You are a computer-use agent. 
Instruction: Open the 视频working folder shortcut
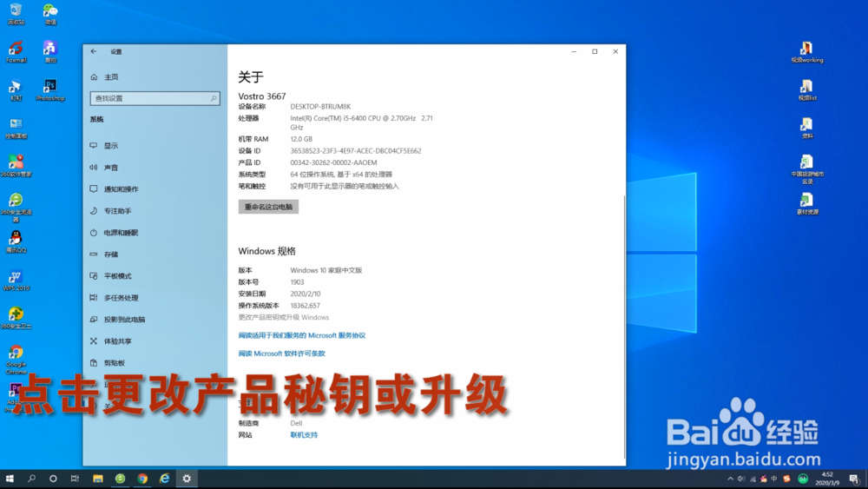[806, 51]
